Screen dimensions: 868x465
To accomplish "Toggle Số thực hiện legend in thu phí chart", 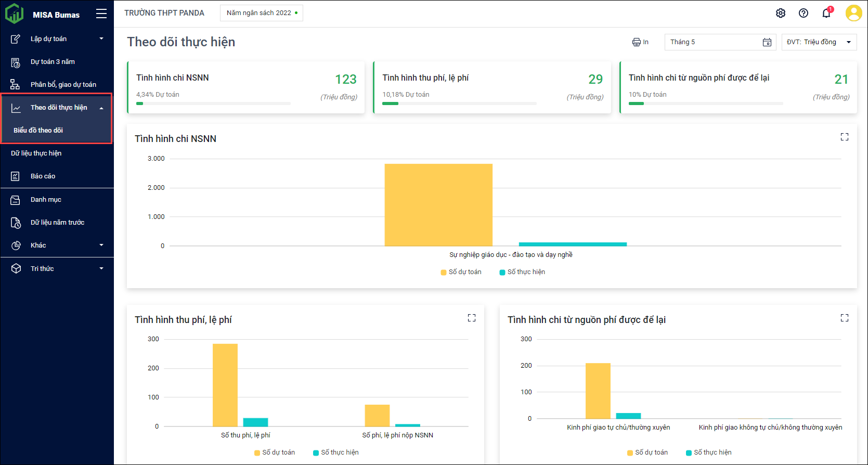I will 336,453.
